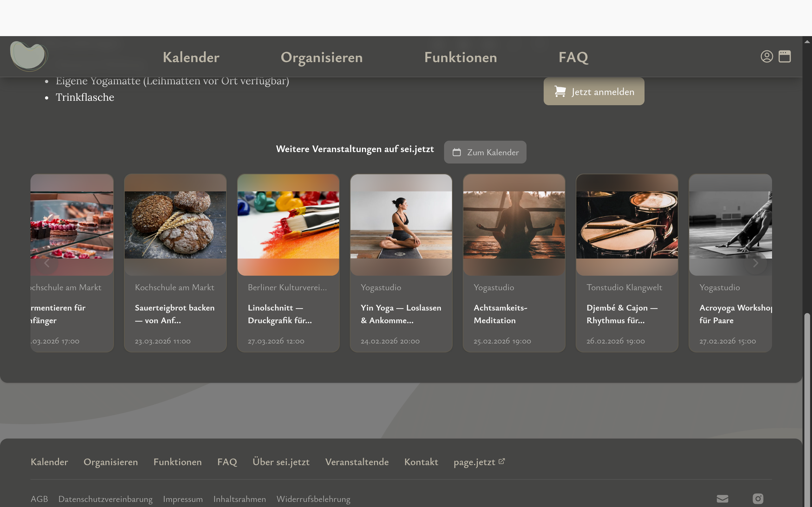Select the Yin Yoga event card image

click(401, 225)
